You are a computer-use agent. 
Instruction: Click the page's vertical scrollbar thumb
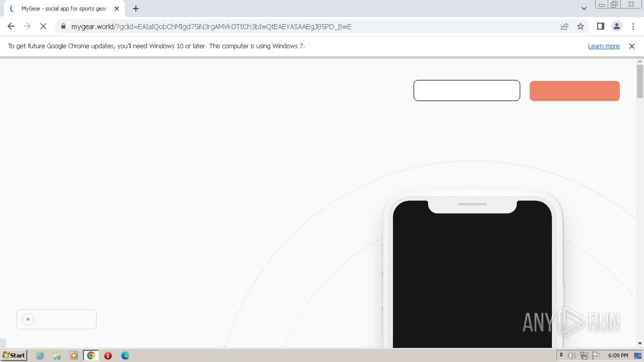[x=640, y=81]
